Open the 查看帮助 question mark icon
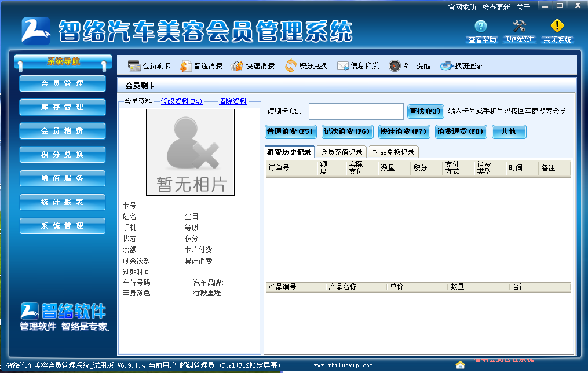The image size is (588, 373). click(x=481, y=26)
